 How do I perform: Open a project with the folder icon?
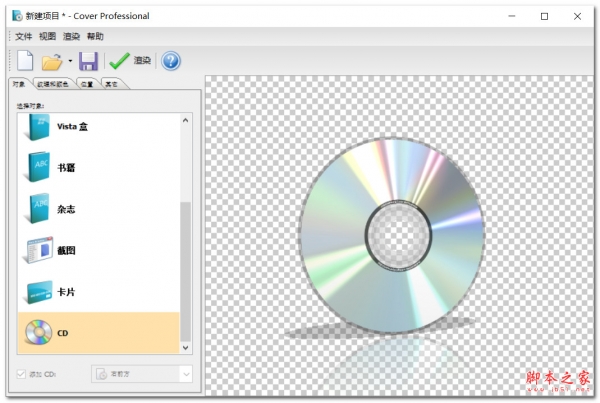point(52,61)
